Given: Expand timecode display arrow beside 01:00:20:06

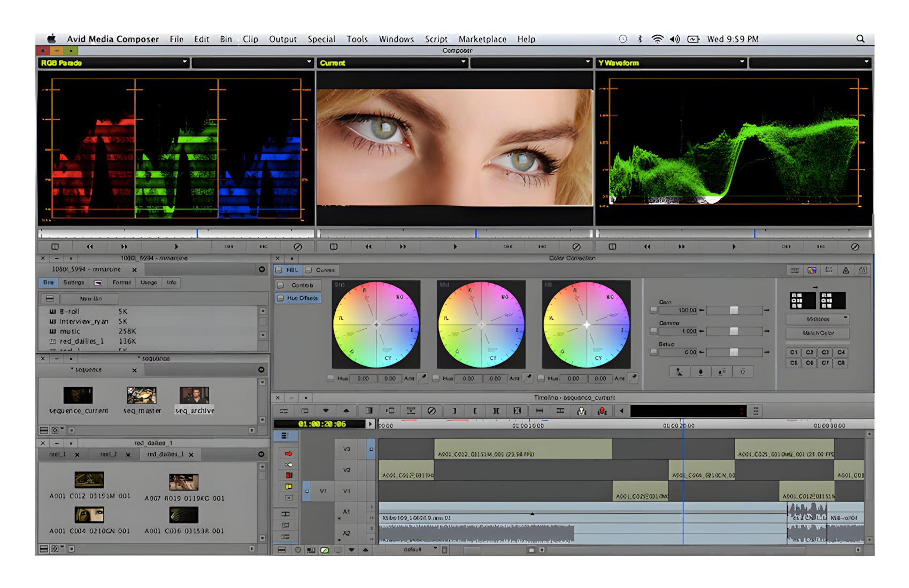Looking at the screenshot, I should click(x=369, y=424).
